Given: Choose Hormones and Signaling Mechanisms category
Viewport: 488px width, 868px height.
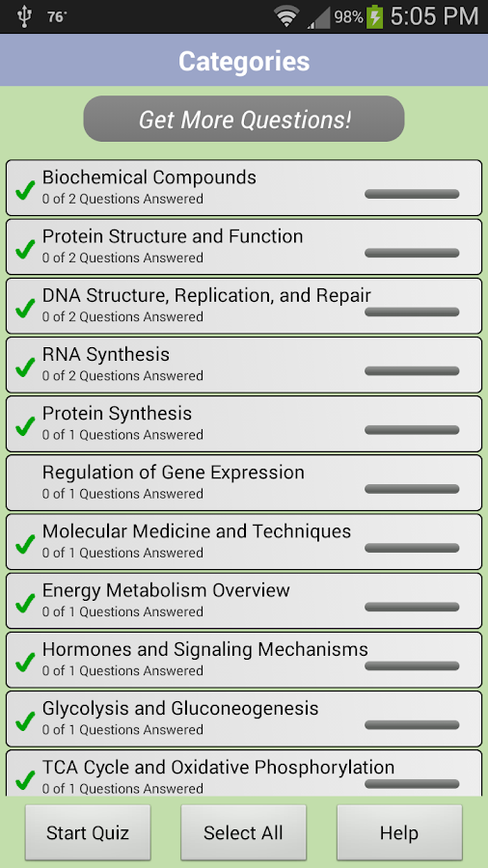Looking at the screenshot, I should coord(244,660).
